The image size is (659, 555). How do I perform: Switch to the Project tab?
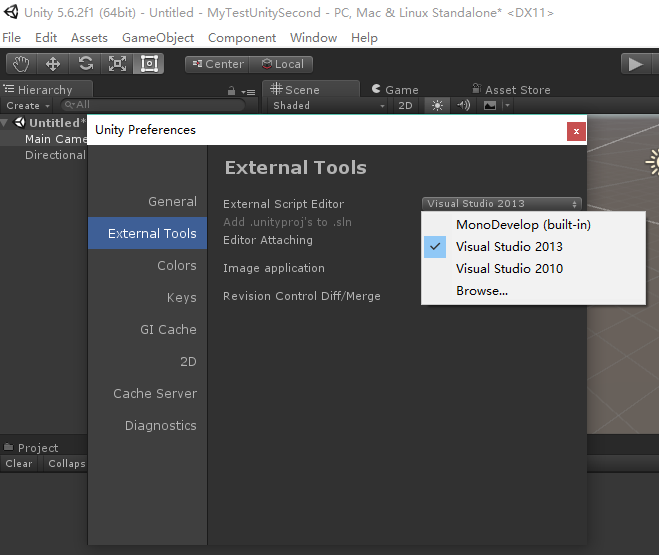(x=31, y=448)
